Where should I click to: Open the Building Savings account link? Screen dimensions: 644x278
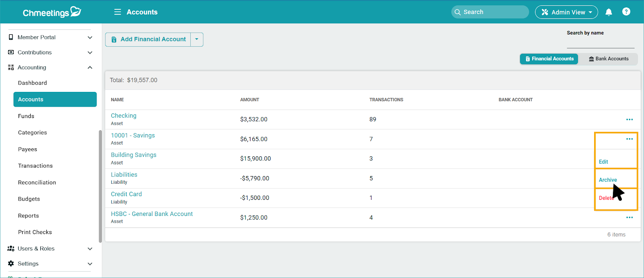pyautogui.click(x=134, y=155)
